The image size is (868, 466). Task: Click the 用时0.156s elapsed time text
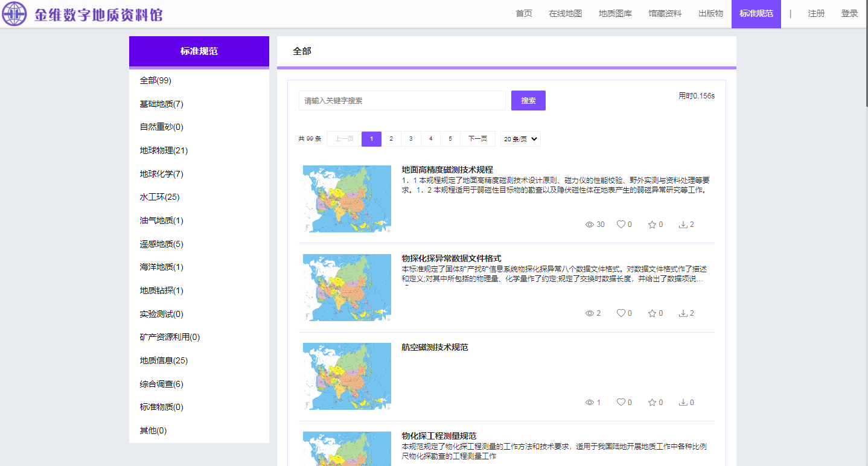coord(697,96)
